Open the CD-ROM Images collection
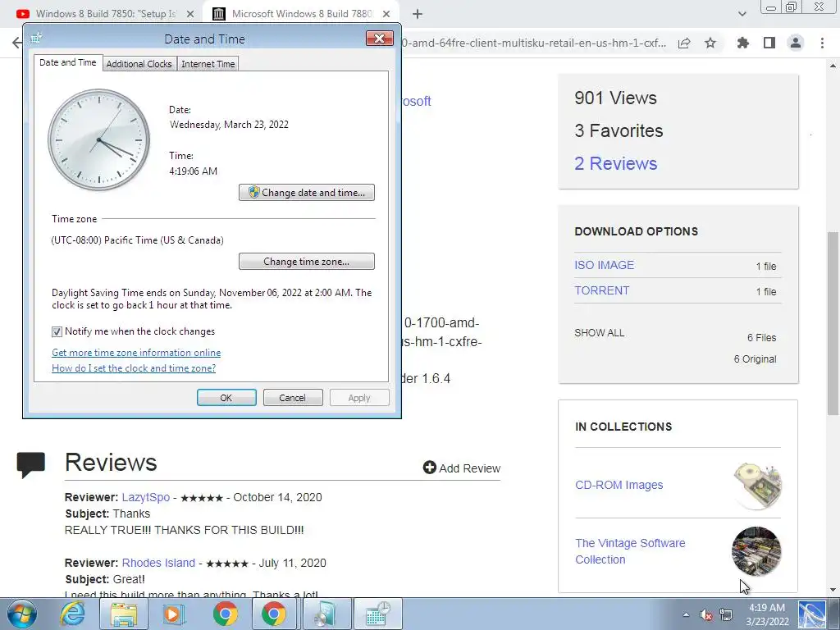Image resolution: width=840 pixels, height=630 pixels. click(619, 485)
